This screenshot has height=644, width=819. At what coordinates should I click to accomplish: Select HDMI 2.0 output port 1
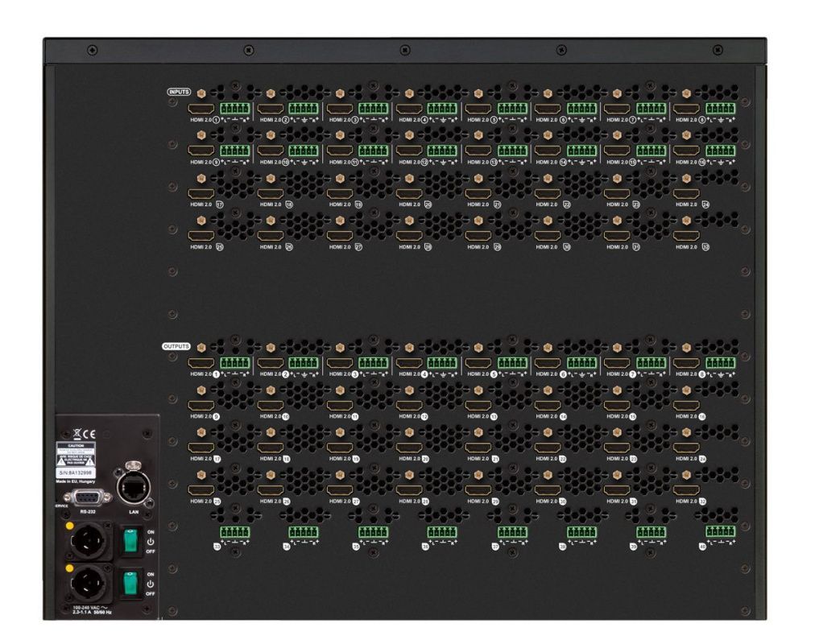tap(202, 364)
